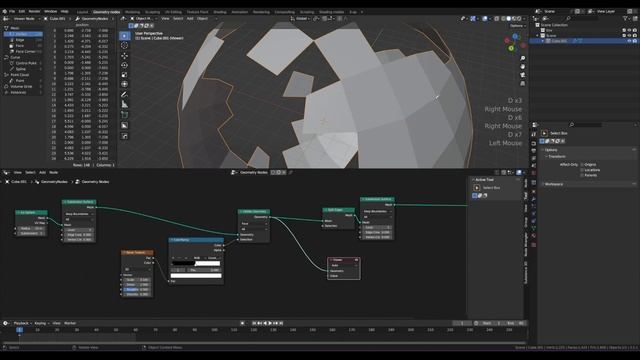The width and height of the screenshot is (640, 360).
Task: Enable the Locations checkbox under Affect Only
Action: (x=582, y=170)
